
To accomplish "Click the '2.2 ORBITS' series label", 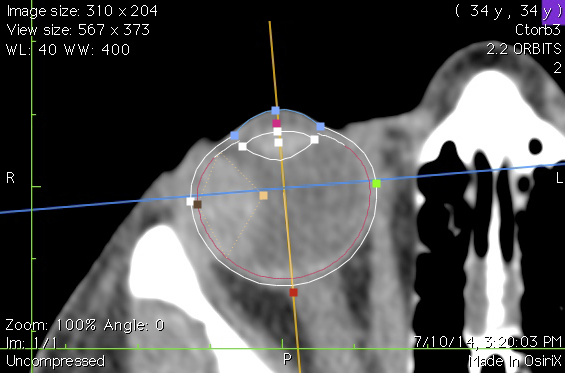I will 524,49.
